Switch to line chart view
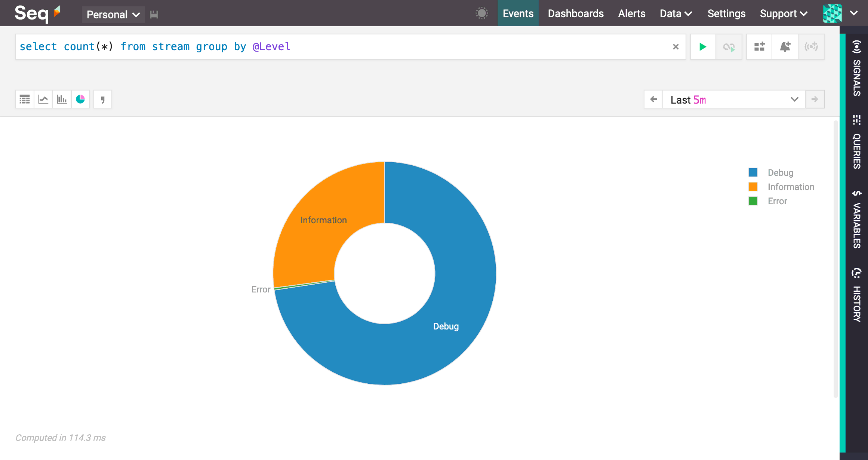This screenshot has width=868, height=460. coord(43,99)
